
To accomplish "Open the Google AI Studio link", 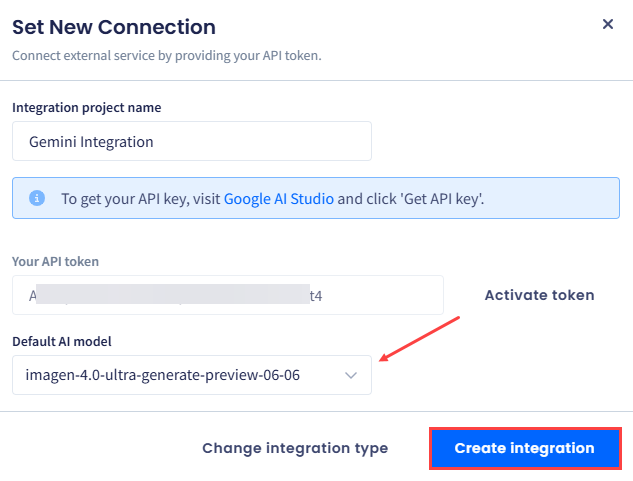I will point(279,199).
